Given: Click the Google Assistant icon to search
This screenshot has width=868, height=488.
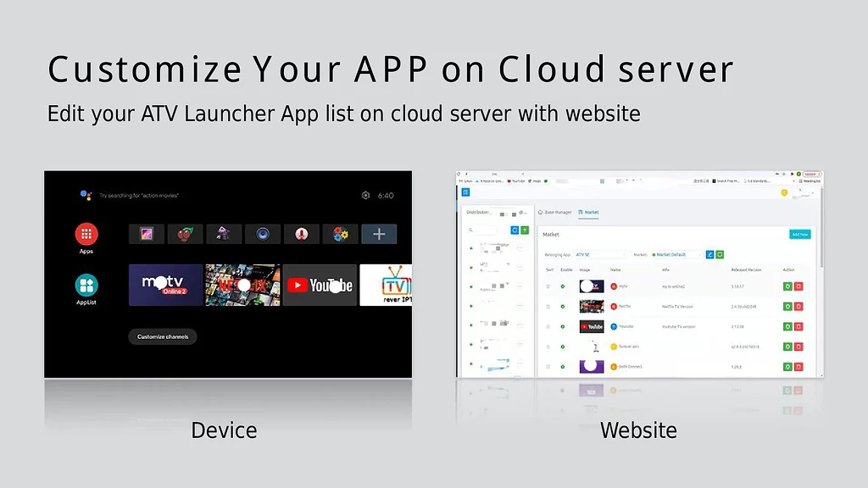Looking at the screenshot, I should (x=84, y=193).
